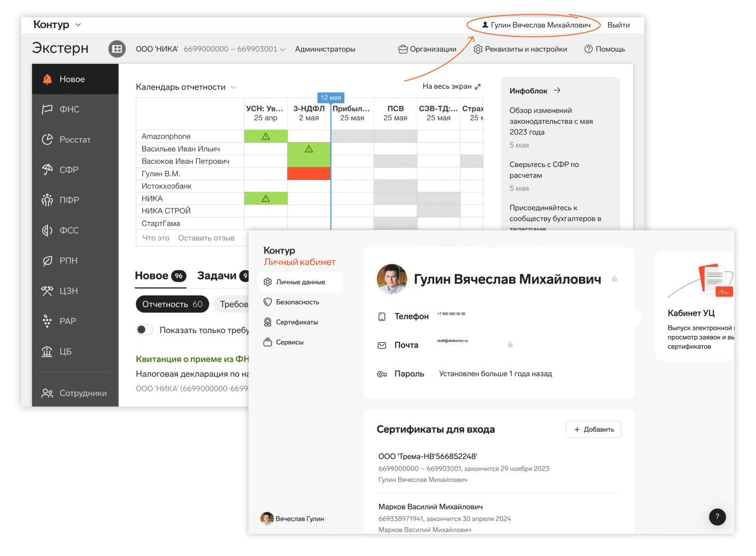Screen dimensions: 756x556
Task: Expand the Календарь отчетности dropdown
Action: (233, 87)
